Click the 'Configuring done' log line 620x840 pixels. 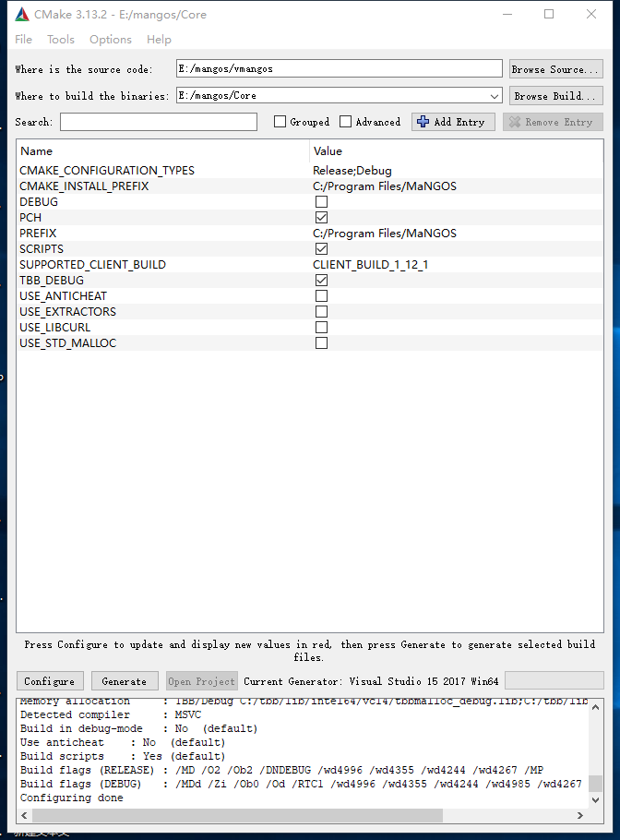[71, 798]
